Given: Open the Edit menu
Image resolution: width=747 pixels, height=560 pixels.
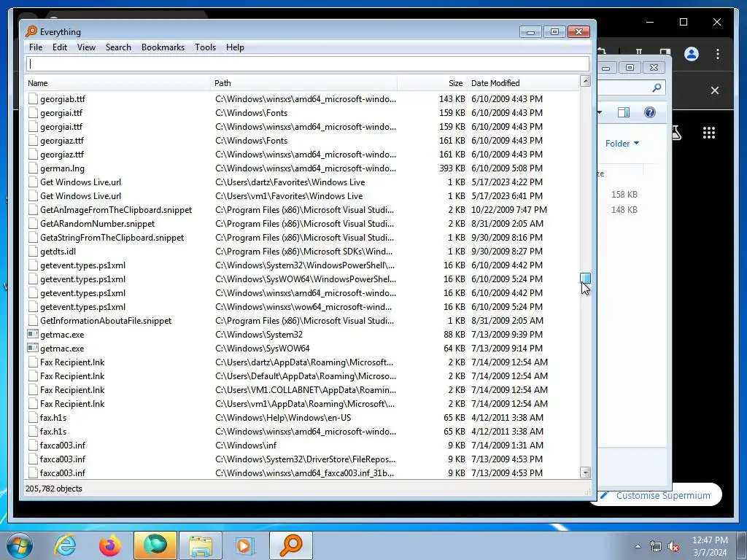Looking at the screenshot, I should click(60, 47).
